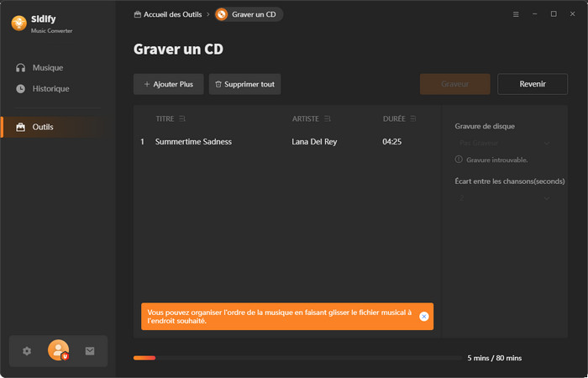Open the hamburger menu icon
Viewport: 588px width, 378px height.
[x=516, y=14]
